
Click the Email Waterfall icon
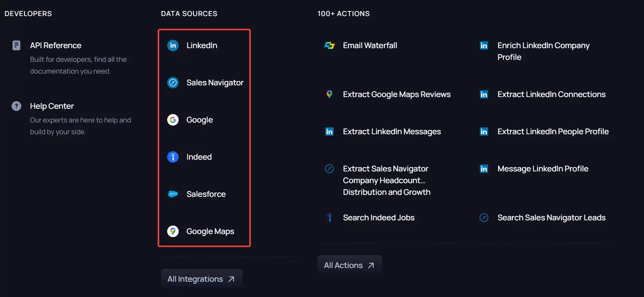329,45
